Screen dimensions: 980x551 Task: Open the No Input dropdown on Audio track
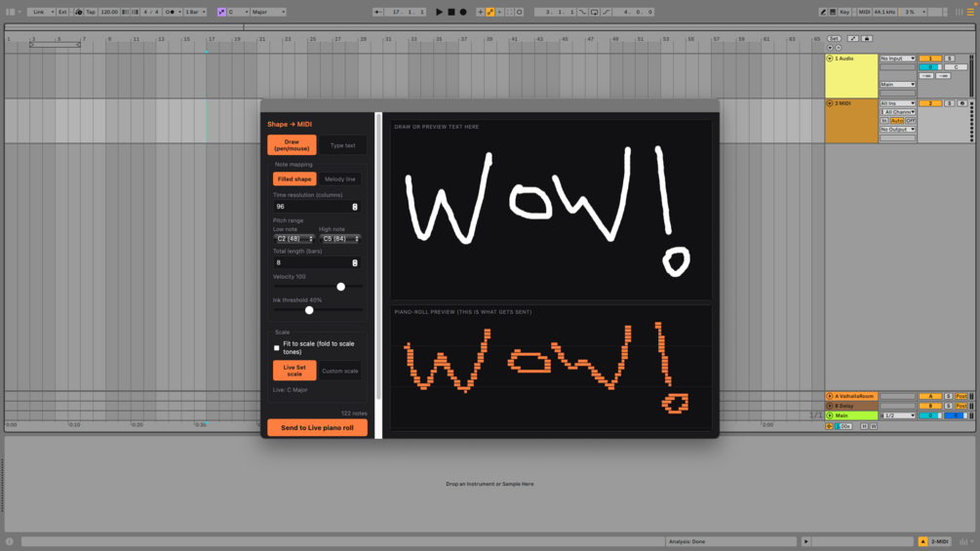(897, 59)
